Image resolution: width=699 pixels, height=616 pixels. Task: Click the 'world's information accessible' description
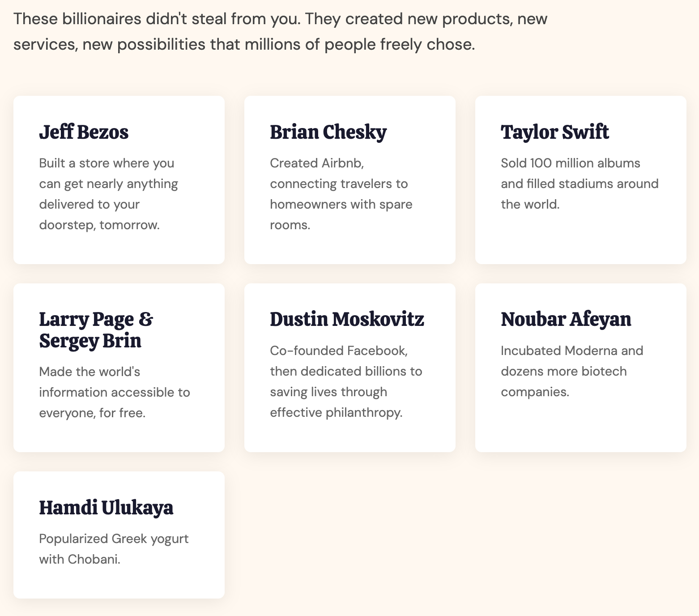point(114,392)
